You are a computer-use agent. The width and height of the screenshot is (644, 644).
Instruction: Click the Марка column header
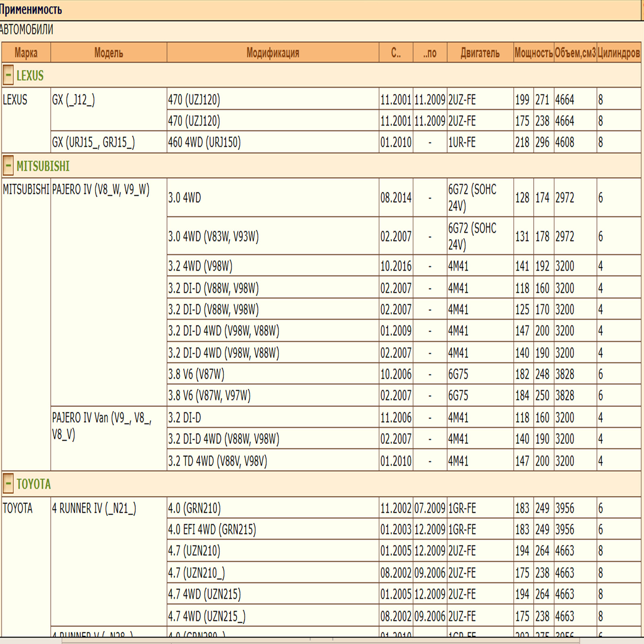(x=26, y=53)
